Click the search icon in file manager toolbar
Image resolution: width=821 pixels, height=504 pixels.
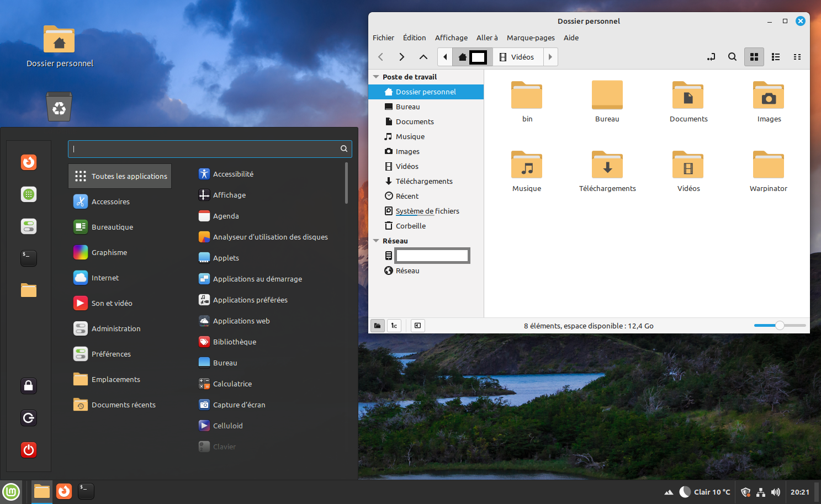[732, 57]
